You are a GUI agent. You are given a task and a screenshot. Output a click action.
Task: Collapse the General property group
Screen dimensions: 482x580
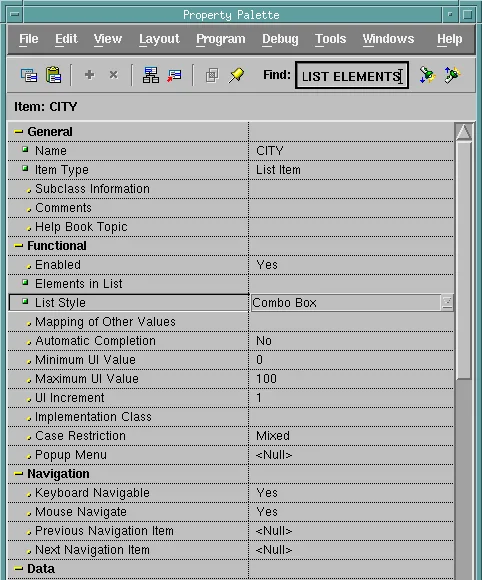[x=18, y=132]
